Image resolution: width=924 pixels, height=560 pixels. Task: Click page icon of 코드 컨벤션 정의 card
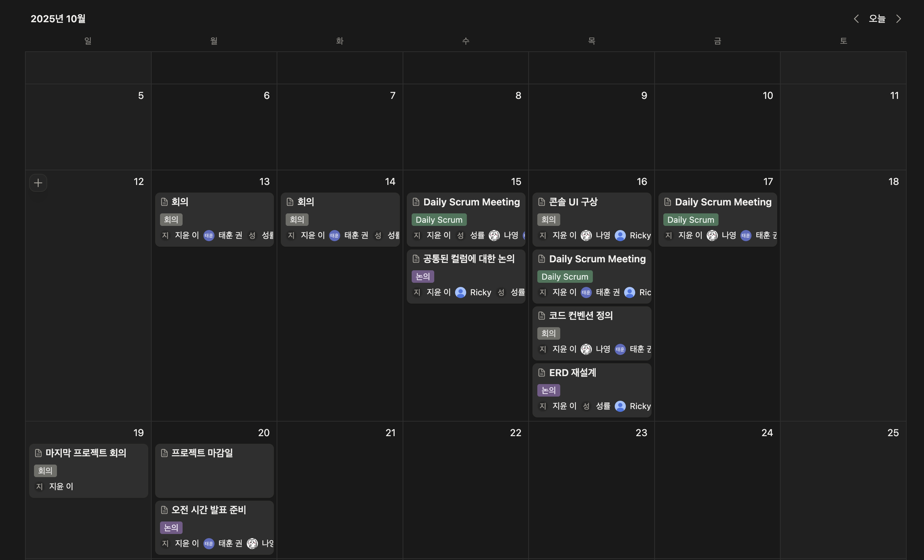[x=541, y=316]
